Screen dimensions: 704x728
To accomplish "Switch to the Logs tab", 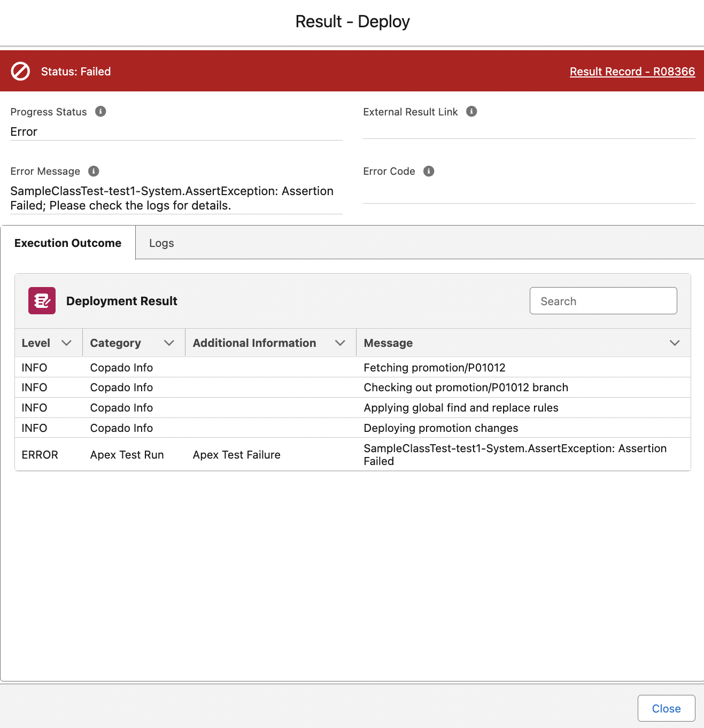I will click(161, 243).
